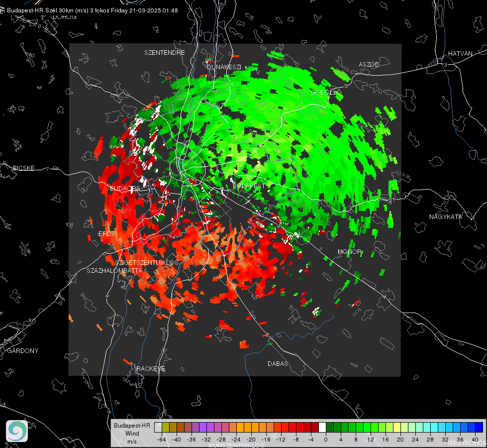Screen dimensions: 487x448
Task: Click the 16 value on the wind scale
Action: point(385,440)
